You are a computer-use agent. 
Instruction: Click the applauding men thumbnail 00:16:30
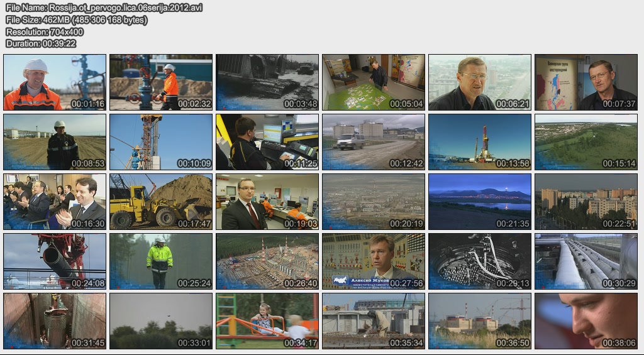click(x=55, y=202)
